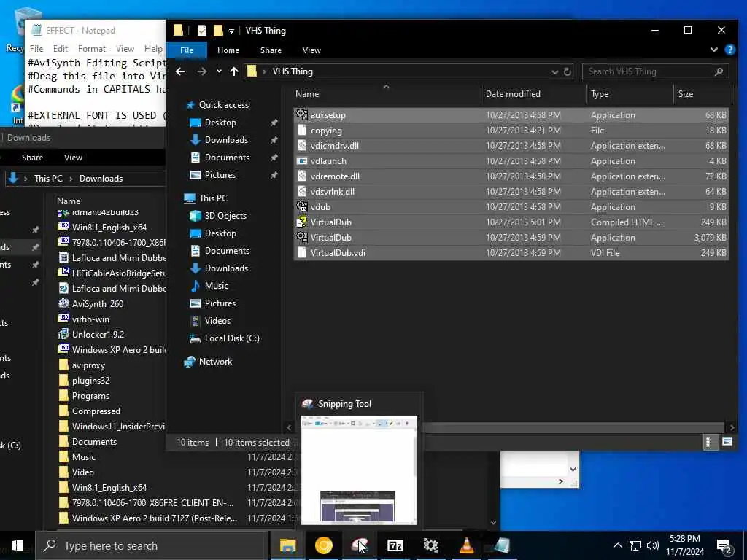Screen dimensions: 747x560
Task: Click the Search VHS Thing field
Action: coord(655,71)
